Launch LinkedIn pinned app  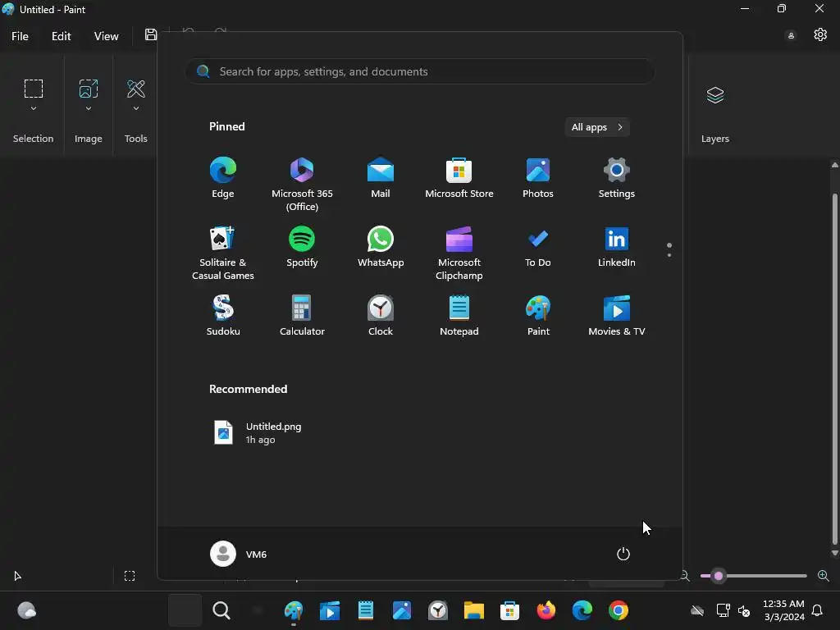click(x=617, y=247)
